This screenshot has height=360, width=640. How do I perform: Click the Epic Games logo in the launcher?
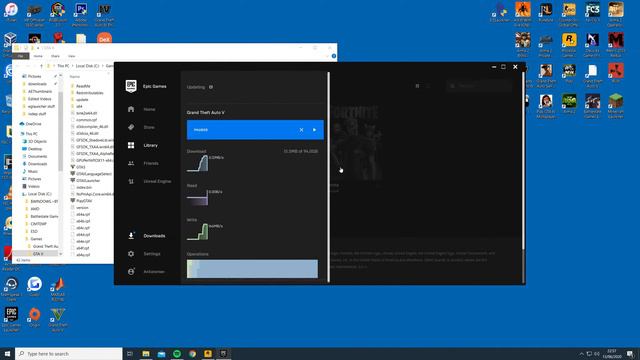pyautogui.click(x=131, y=86)
